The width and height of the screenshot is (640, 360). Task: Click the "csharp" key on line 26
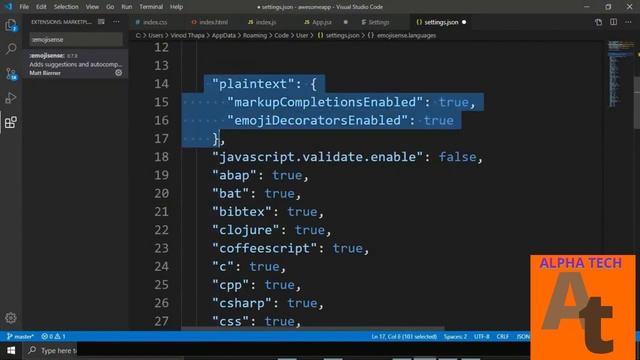[x=242, y=303]
